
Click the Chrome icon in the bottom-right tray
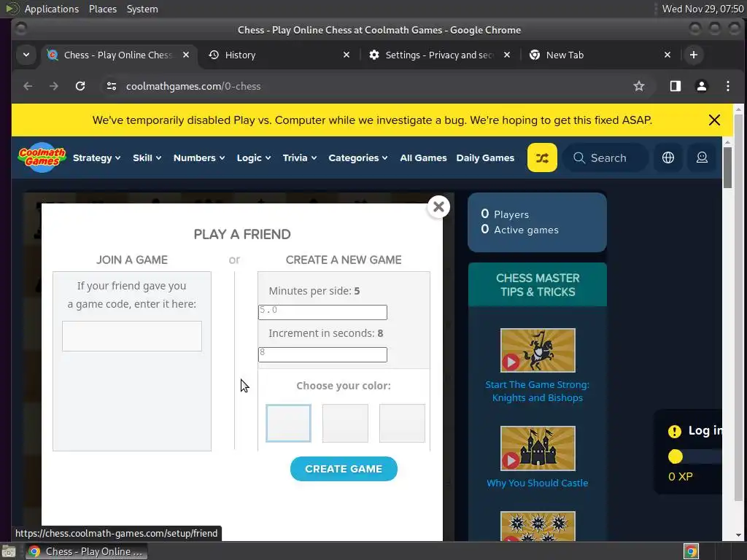click(691, 551)
